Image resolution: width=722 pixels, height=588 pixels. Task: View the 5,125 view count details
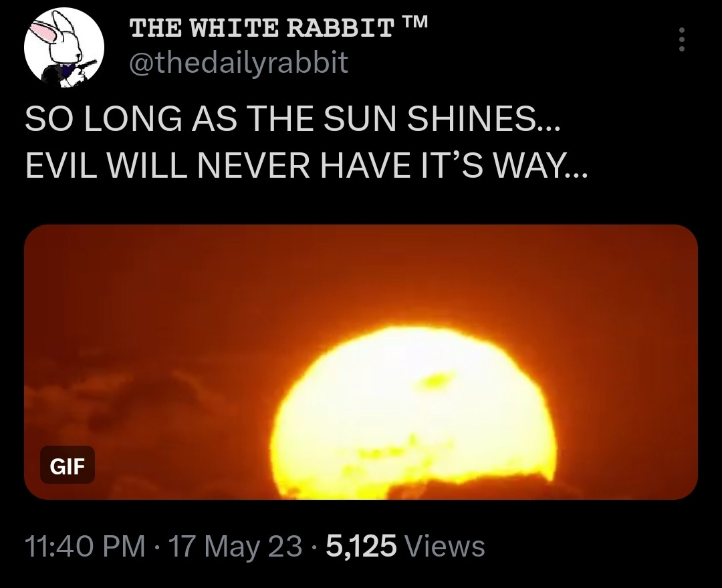tap(362, 546)
